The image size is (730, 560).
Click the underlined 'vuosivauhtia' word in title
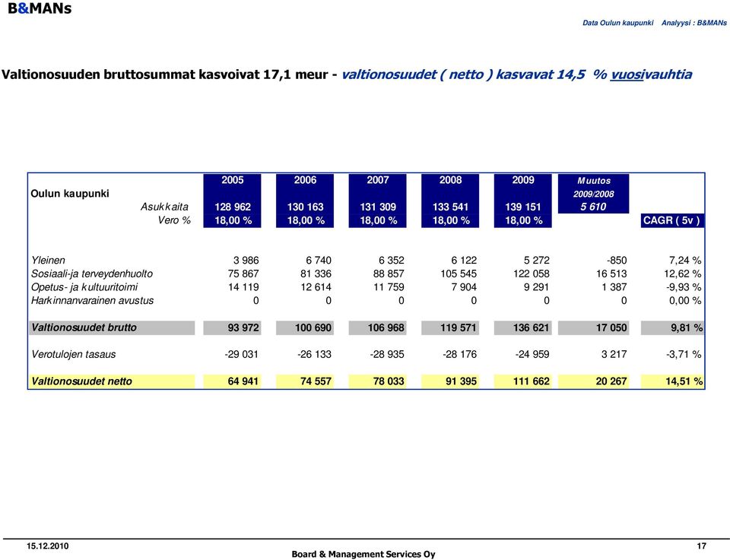coord(651,74)
